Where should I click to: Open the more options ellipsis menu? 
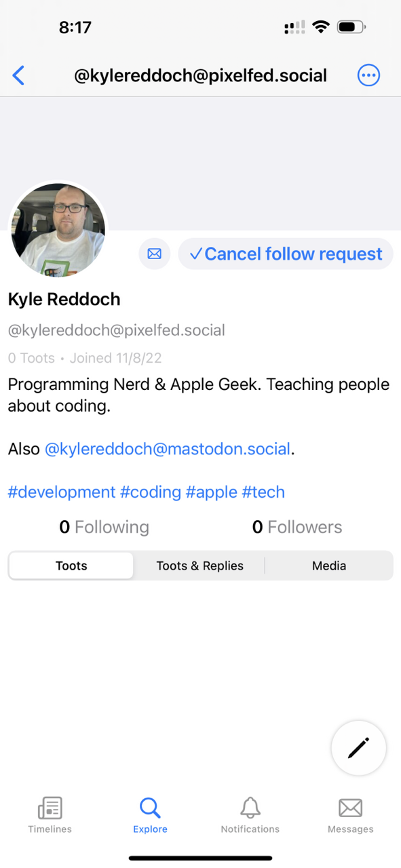[x=369, y=75]
